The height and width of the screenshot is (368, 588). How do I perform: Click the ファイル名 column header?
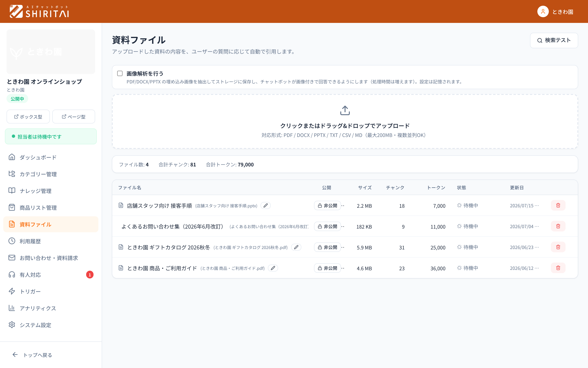tap(129, 188)
